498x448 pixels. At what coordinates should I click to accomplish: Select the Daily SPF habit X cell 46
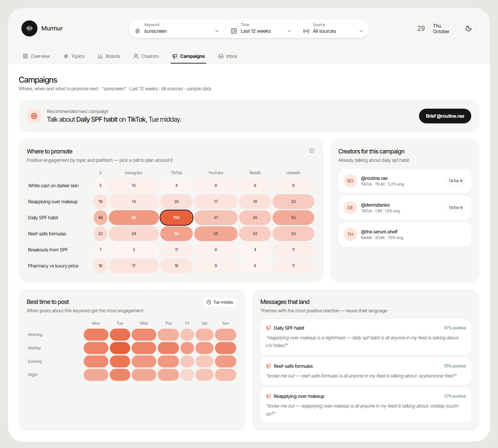click(x=100, y=218)
